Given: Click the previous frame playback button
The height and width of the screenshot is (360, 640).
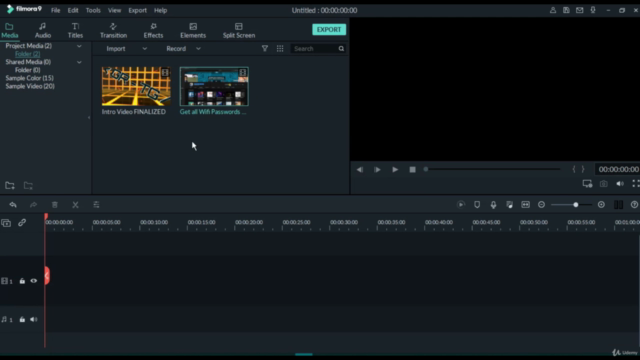Looking at the screenshot, I should [360, 169].
